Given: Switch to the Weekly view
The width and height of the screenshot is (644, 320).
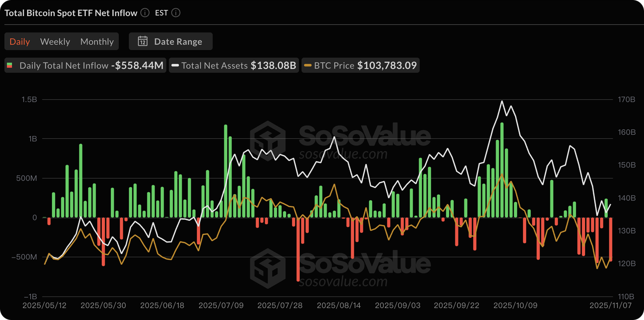Looking at the screenshot, I should tap(55, 41).
